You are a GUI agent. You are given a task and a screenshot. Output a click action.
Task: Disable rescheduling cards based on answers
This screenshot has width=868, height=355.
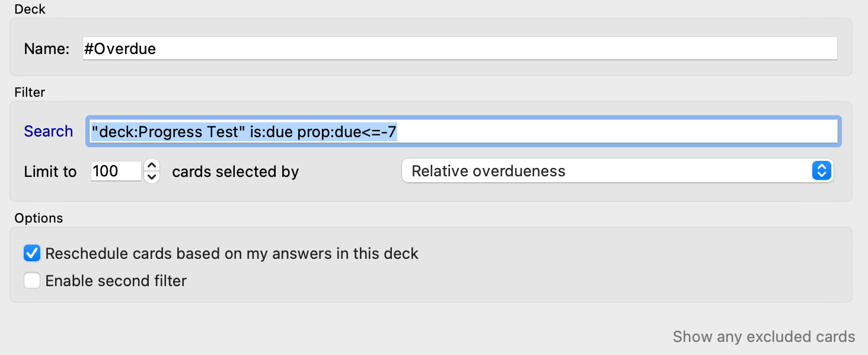31,253
